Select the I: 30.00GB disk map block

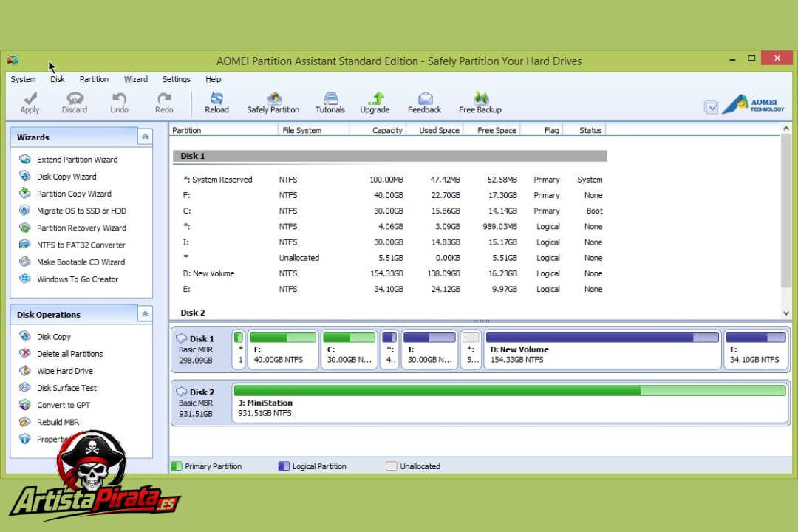(429, 349)
